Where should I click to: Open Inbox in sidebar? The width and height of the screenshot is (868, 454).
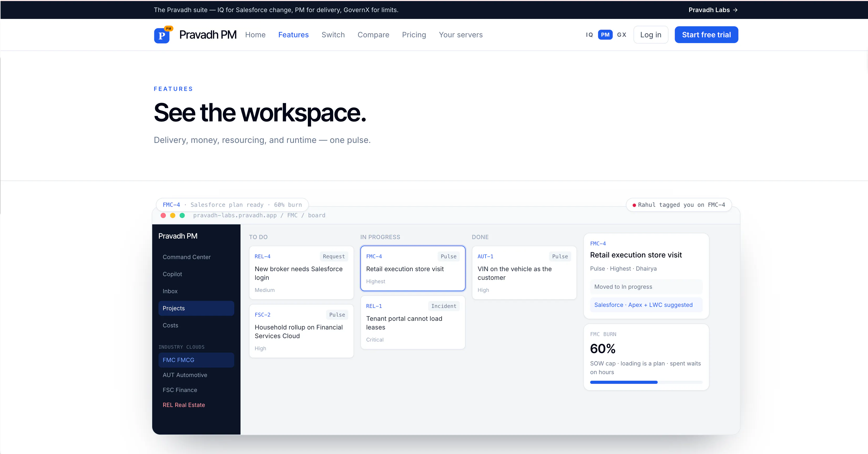(196, 291)
